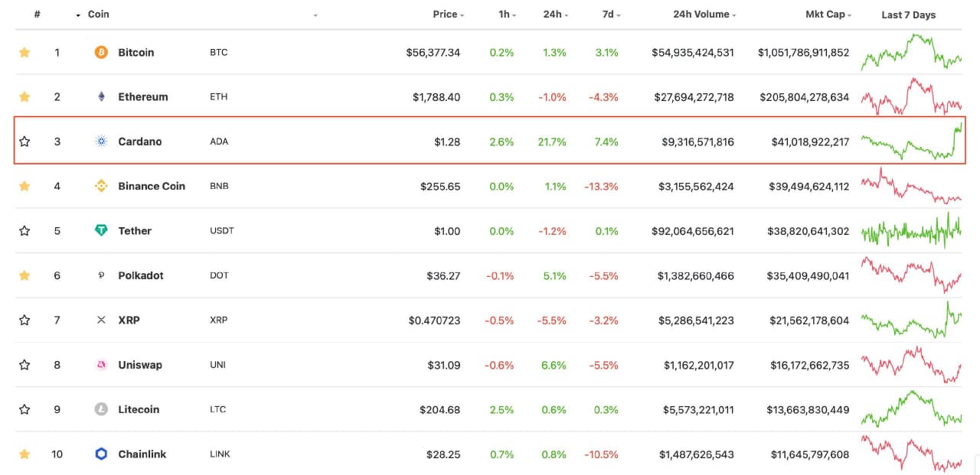Favorite Tether with its star
This screenshot has width=980, height=475.
tap(24, 230)
